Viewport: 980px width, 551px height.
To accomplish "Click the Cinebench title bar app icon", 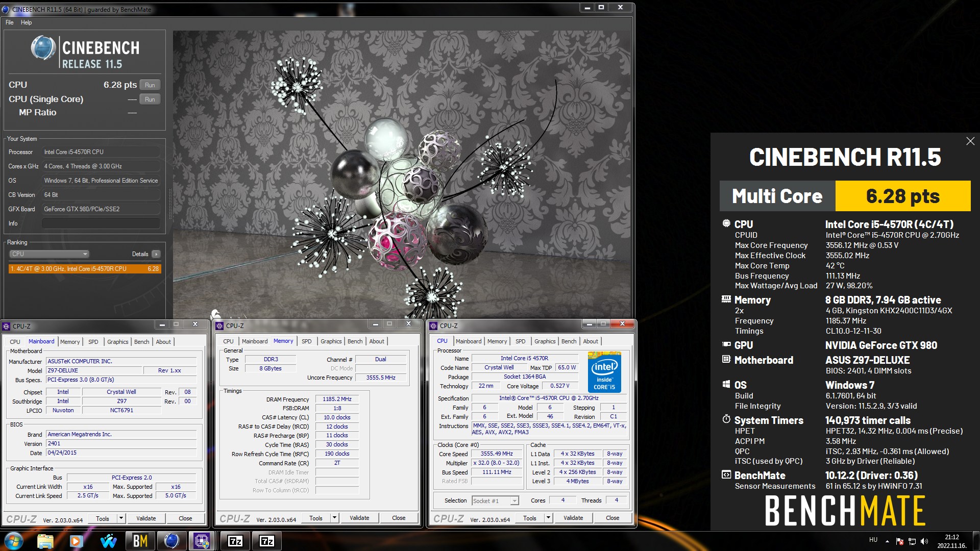I will pyautogui.click(x=6, y=9).
